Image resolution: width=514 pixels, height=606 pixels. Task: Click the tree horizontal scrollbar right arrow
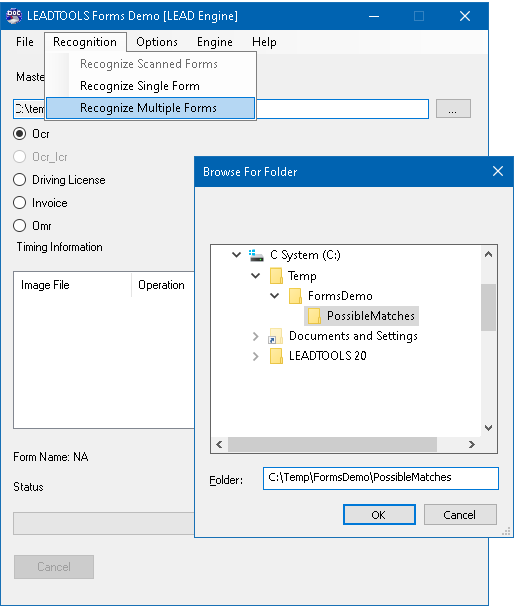click(471, 444)
